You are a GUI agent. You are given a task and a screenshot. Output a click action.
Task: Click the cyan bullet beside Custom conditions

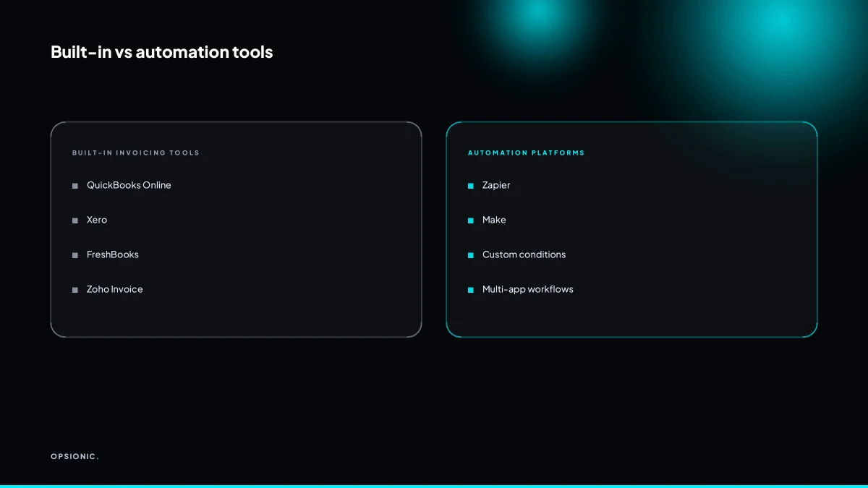pos(471,256)
